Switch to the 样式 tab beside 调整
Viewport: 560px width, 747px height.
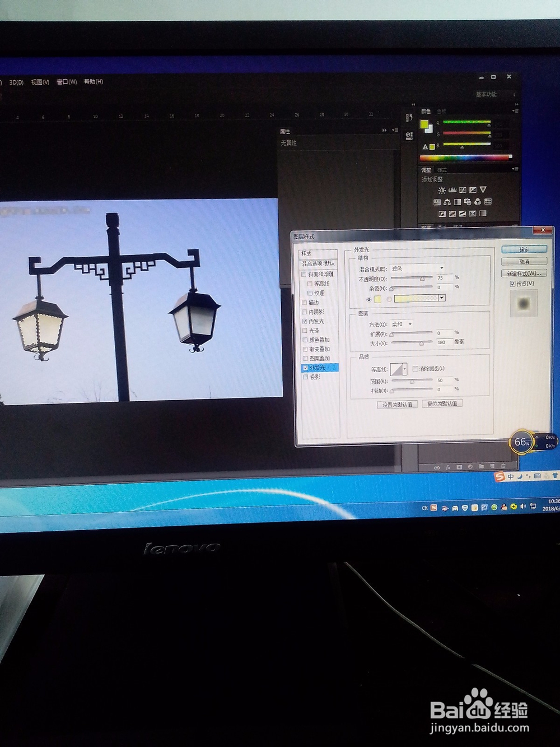[x=442, y=170]
